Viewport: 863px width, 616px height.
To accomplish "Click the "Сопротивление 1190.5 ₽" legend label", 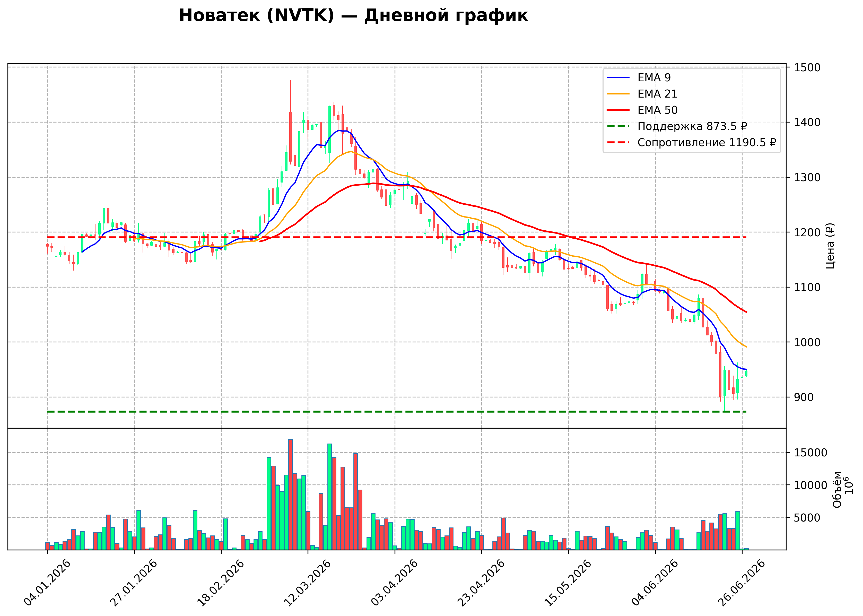I will pyautogui.click(x=707, y=143).
